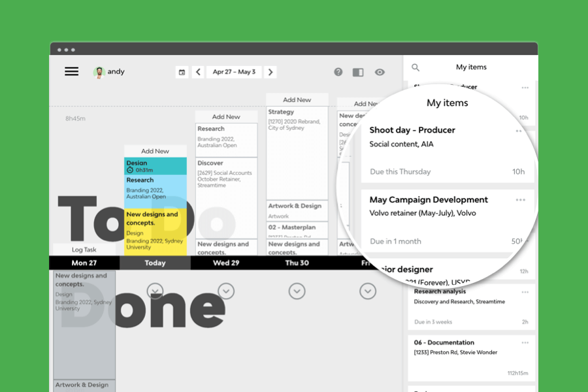Image resolution: width=588 pixels, height=392 pixels.
Task: Click 'Due this Thursday' text
Action: (400, 172)
